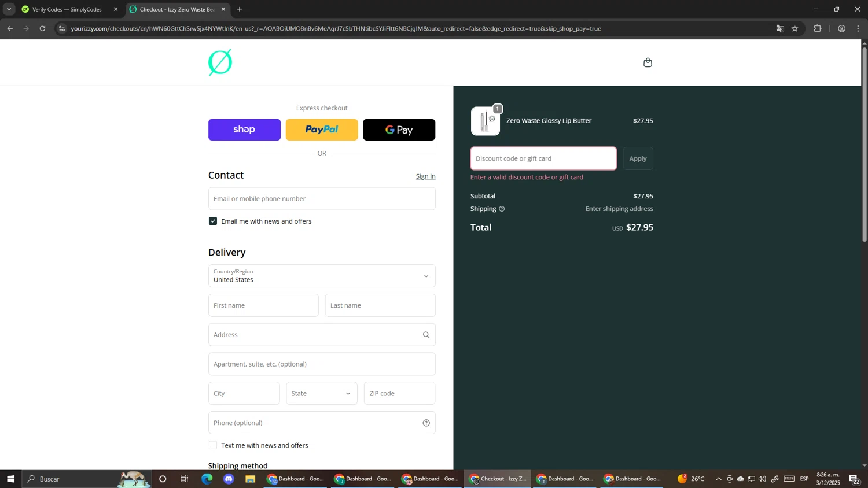The height and width of the screenshot is (488, 868).
Task: Click the ZIP code field
Action: (x=399, y=393)
